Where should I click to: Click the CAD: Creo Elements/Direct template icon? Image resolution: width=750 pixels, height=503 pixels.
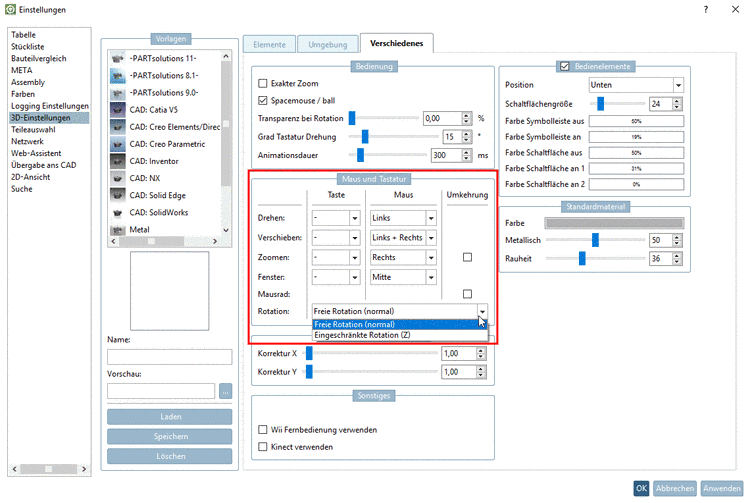(118, 127)
